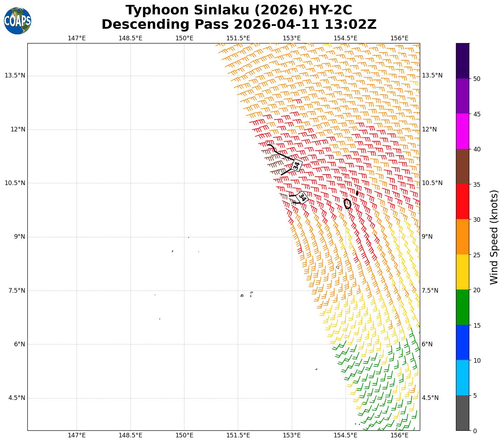Screen dimensions: 504x443
Task: Click the 9°N label on the left axis
Action: (x=20, y=237)
